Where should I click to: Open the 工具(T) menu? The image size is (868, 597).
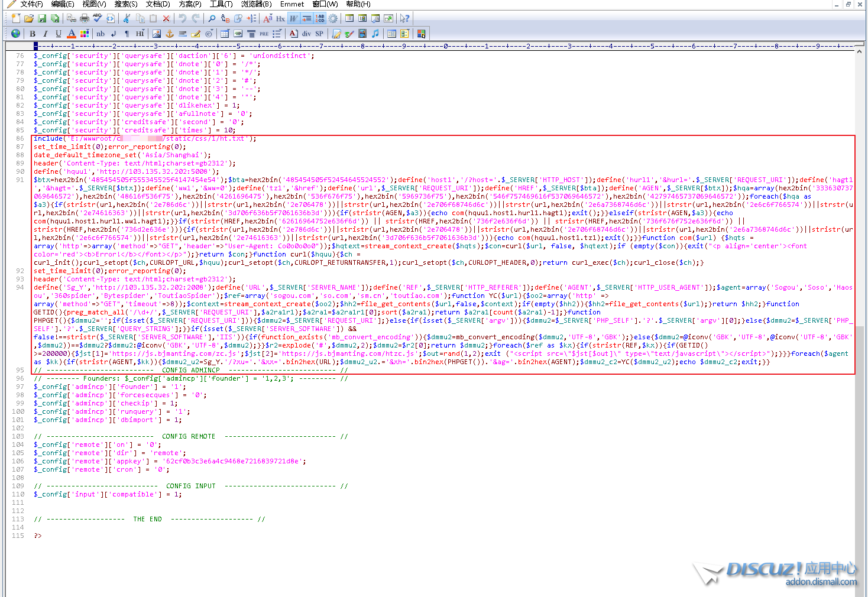click(221, 4)
